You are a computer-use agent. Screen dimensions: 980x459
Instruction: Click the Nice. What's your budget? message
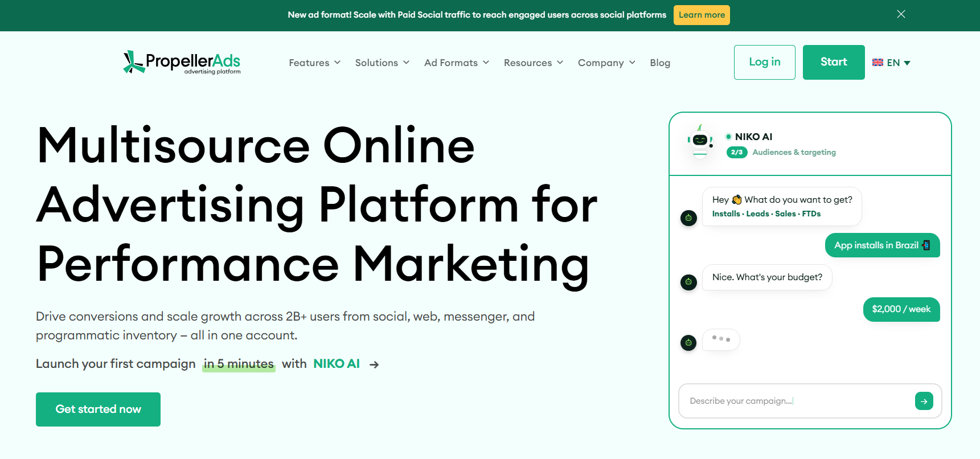(x=767, y=277)
